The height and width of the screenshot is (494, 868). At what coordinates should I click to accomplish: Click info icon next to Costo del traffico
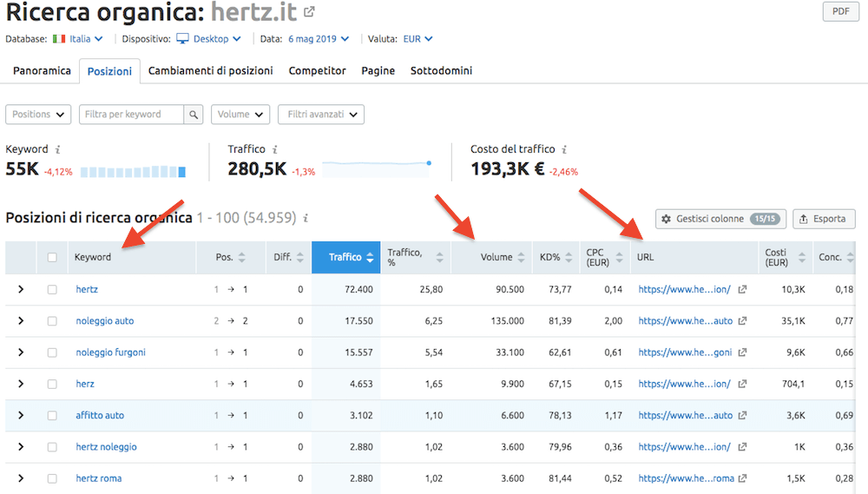click(564, 149)
